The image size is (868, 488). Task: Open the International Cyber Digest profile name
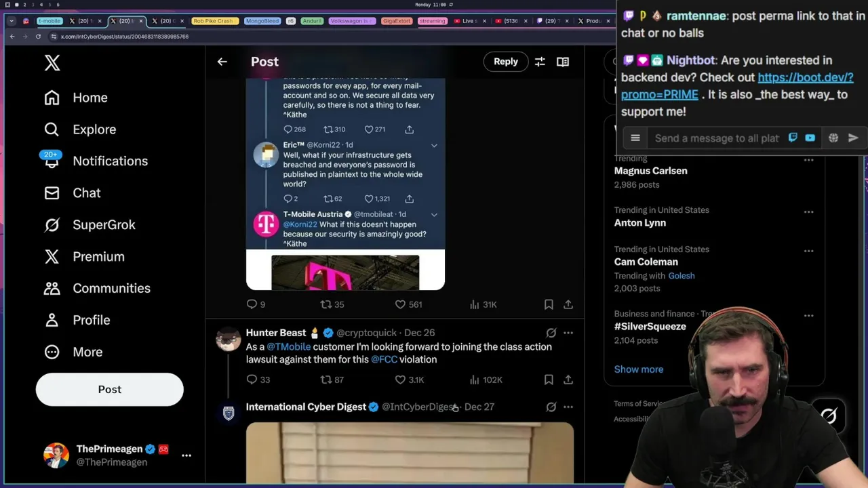[306, 407]
